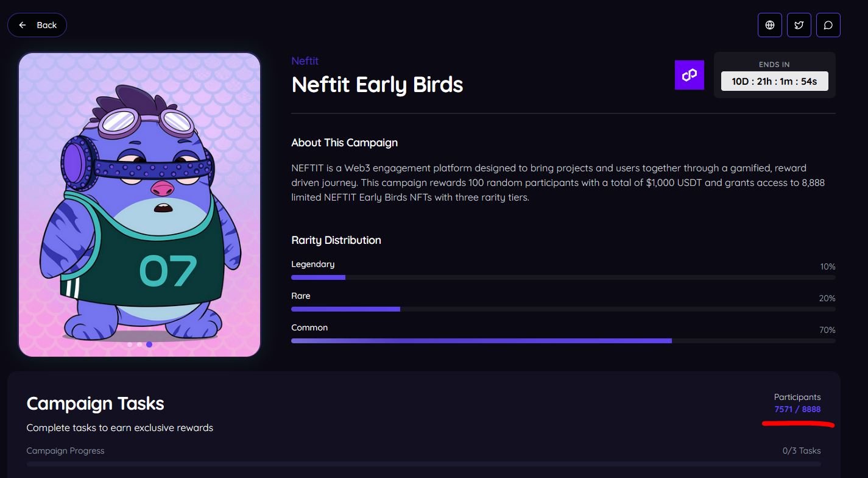Click the Rare rarity bar
868x478 pixels.
tap(563, 309)
